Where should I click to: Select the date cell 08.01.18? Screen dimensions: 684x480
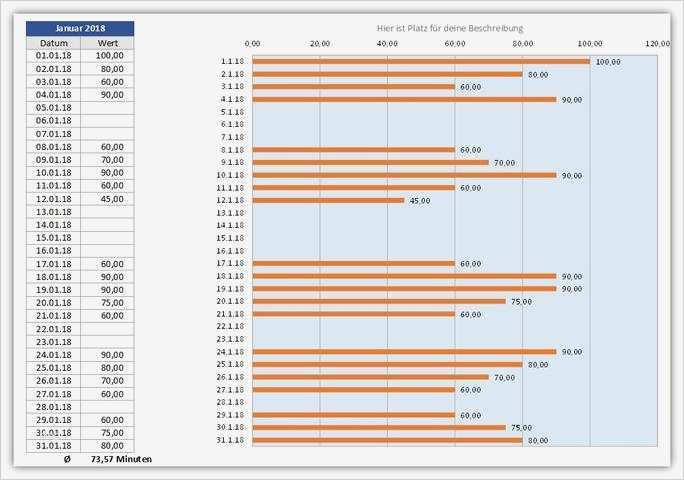pos(54,147)
